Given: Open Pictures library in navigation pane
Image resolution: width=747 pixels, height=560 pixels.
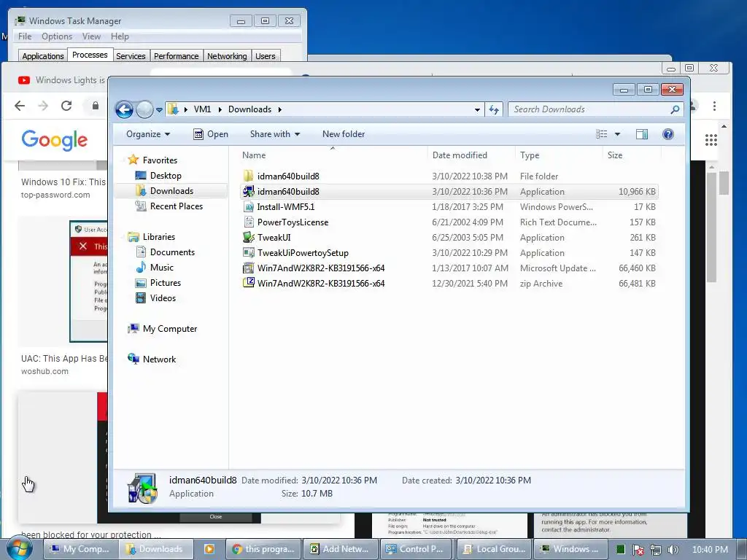Looking at the screenshot, I should pos(158,283).
